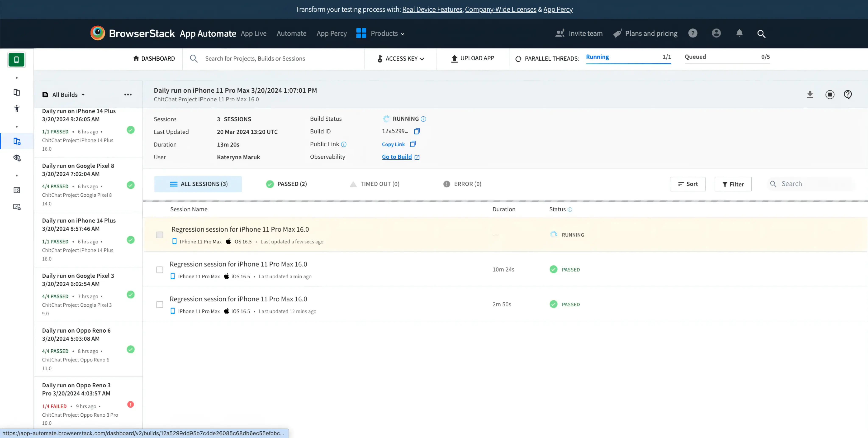Click the Filter button
This screenshot has width=868, height=438.
pos(733,184)
